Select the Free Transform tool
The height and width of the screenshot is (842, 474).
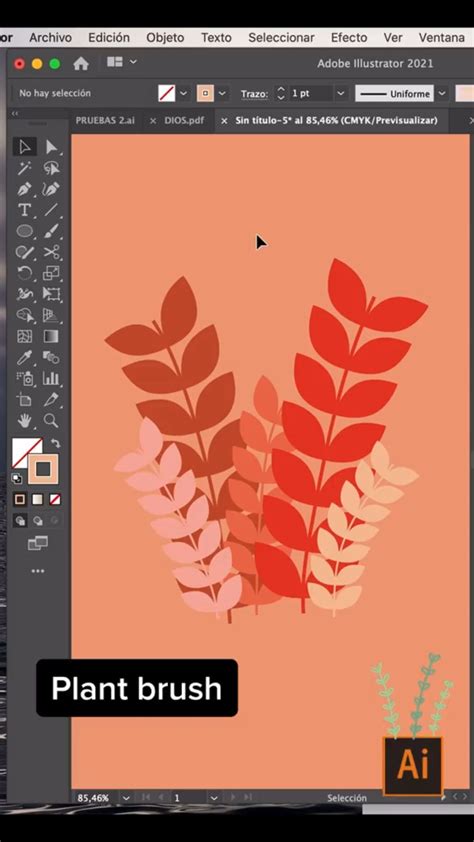(52, 294)
